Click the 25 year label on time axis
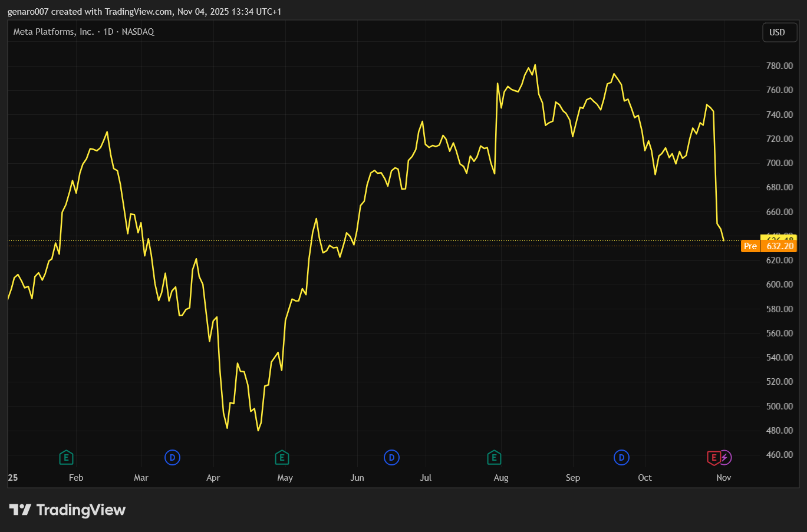This screenshot has width=807, height=532. [x=13, y=478]
